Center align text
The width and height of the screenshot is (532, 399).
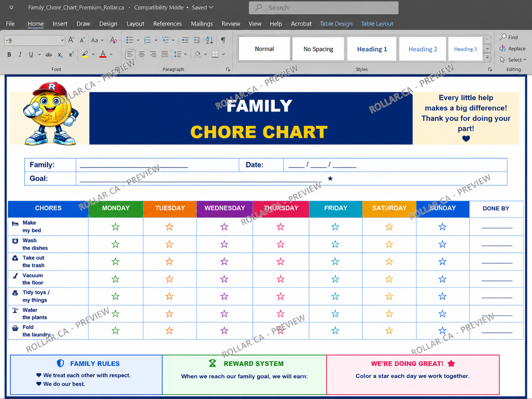coord(141,54)
